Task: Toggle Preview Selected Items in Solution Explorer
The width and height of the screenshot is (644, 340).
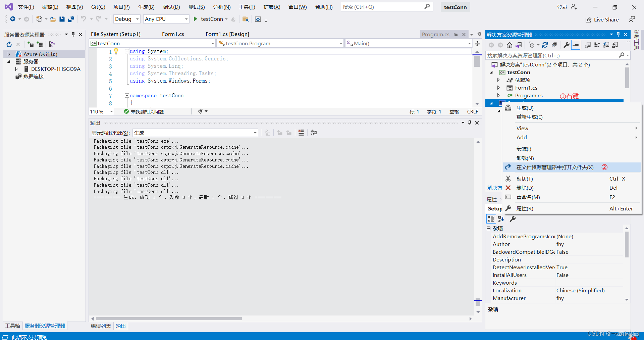Action: pyautogui.click(x=576, y=45)
